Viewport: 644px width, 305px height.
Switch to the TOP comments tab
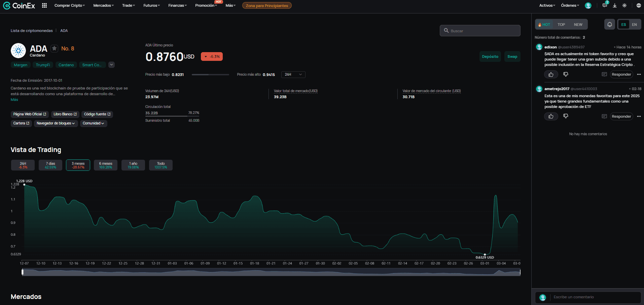561,25
